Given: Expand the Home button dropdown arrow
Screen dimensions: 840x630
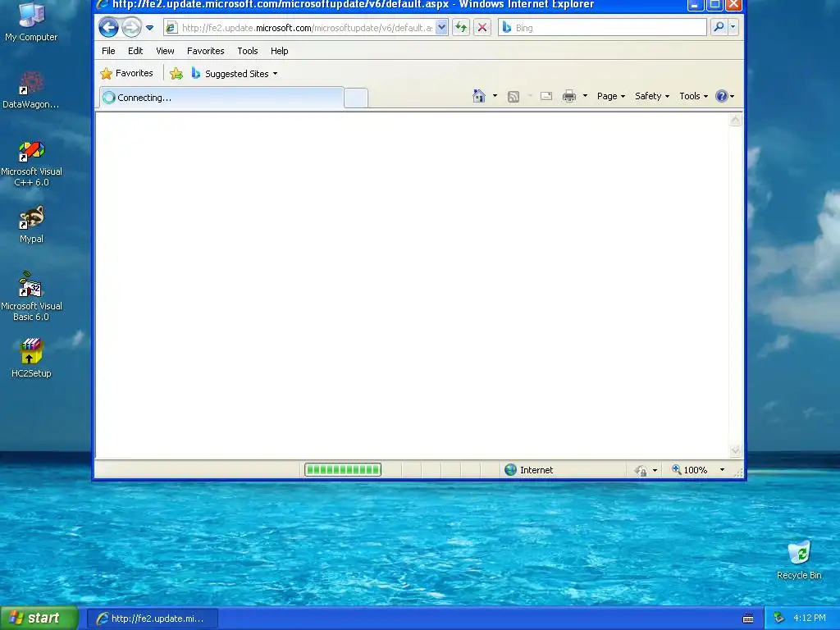Looking at the screenshot, I should [495, 96].
